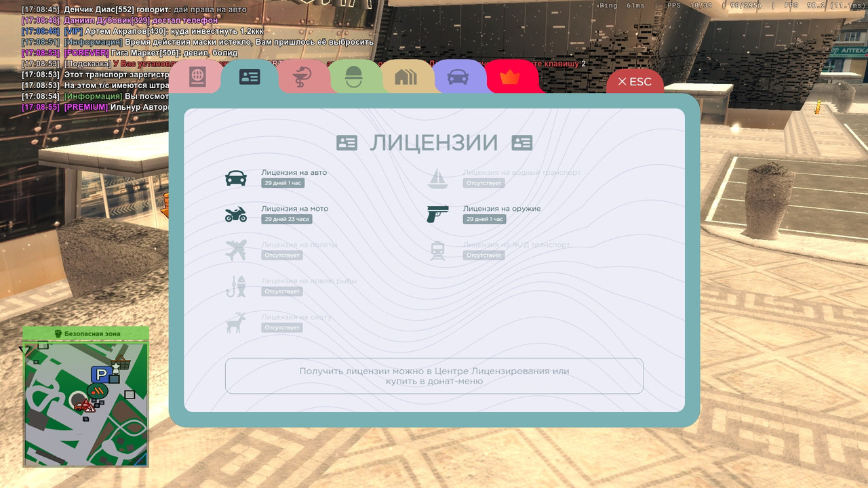The image size is (868, 488).
Task: Click the 'Лицензия на оружие' label
Action: click(x=502, y=209)
